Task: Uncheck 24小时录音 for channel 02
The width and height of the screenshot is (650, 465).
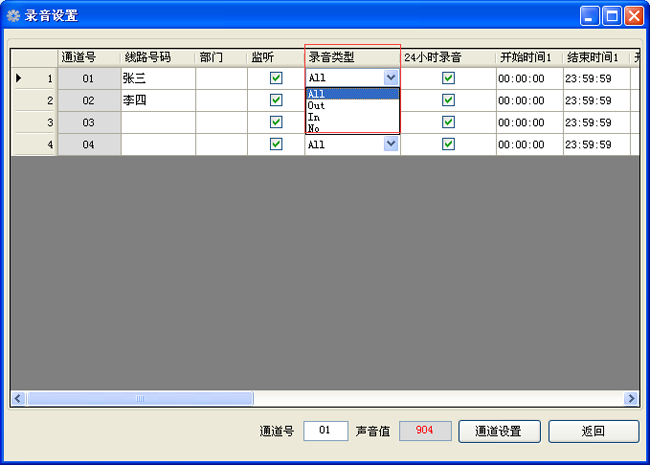Action: pyautogui.click(x=448, y=100)
